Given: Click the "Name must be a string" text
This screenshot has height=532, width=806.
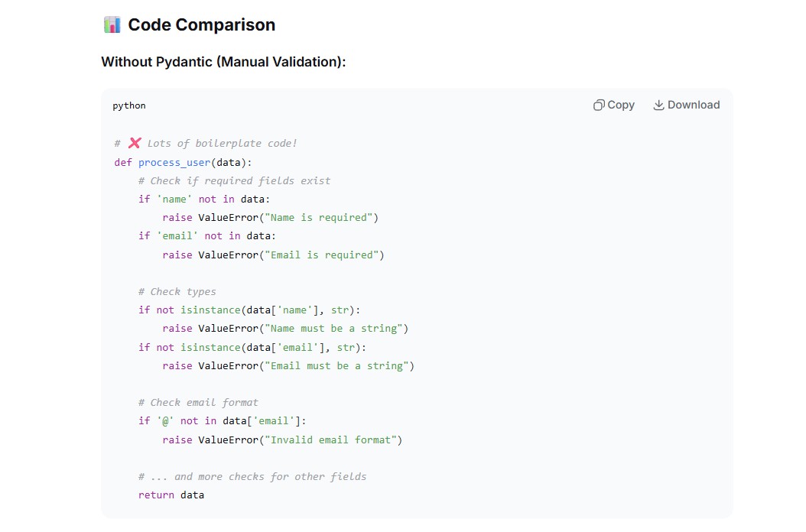Looking at the screenshot, I should pos(333,329).
